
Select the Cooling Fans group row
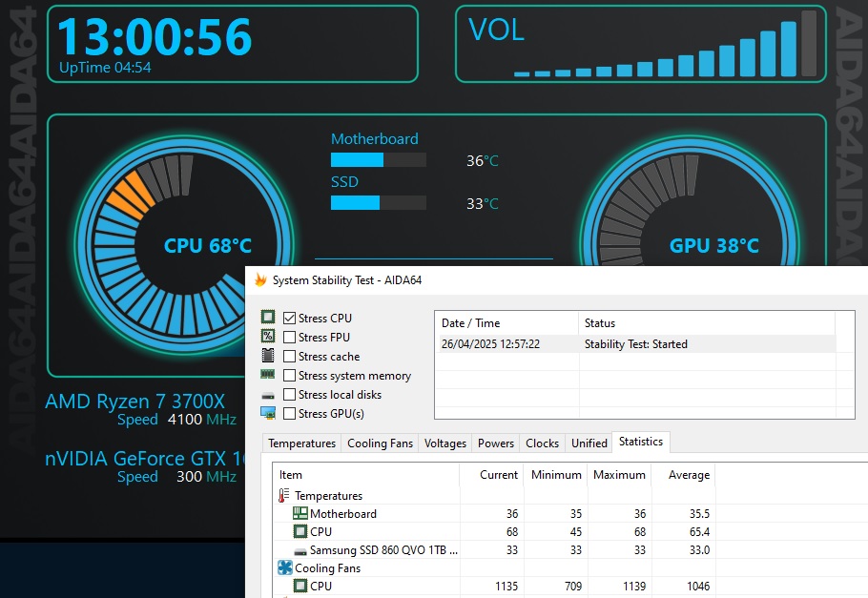327,568
